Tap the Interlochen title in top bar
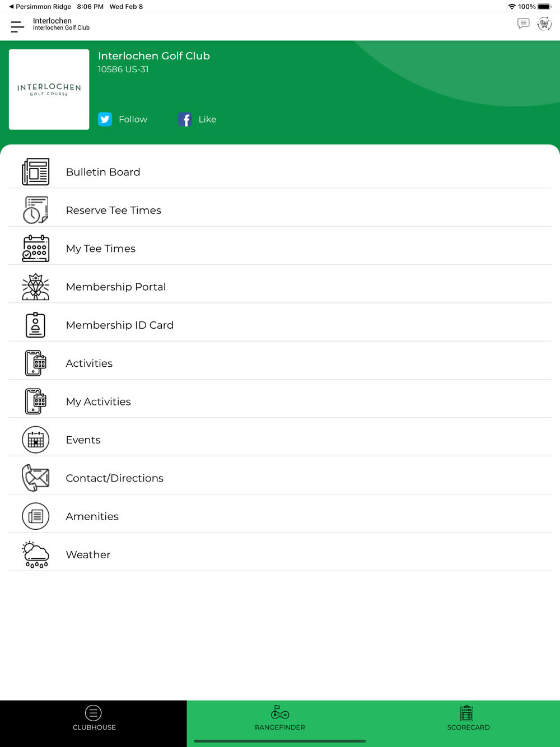 click(x=52, y=21)
